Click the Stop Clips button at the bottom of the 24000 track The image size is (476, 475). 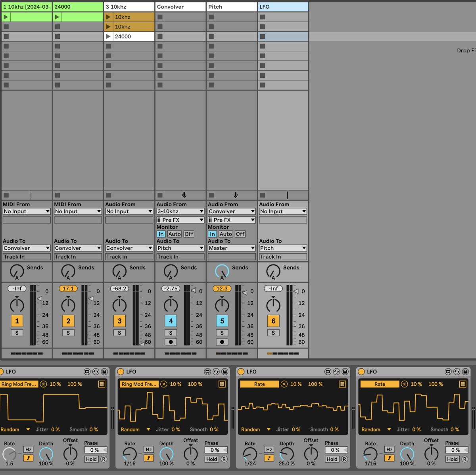[57, 195]
